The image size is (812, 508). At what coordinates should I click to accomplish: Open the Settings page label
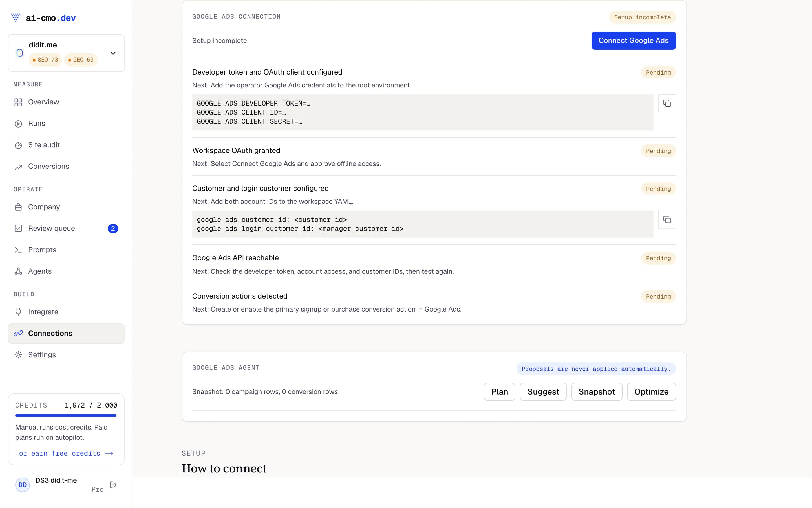tap(42, 355)
